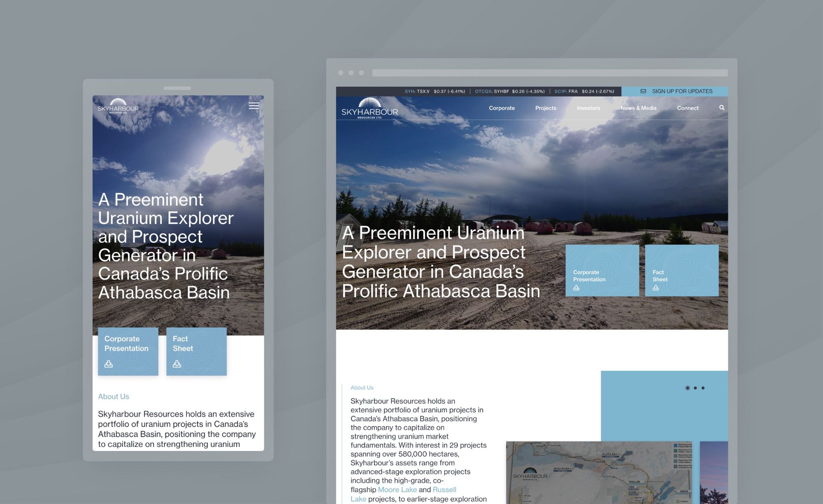Open mobile Corporate Presentation card
This screenshot has height=504, width=823.
(128, 351)
